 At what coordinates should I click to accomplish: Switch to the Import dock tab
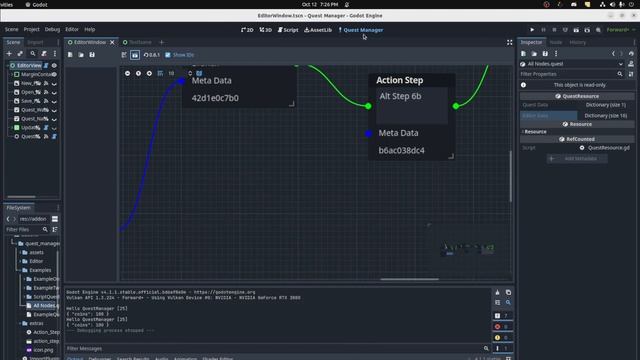coord(35,42)
